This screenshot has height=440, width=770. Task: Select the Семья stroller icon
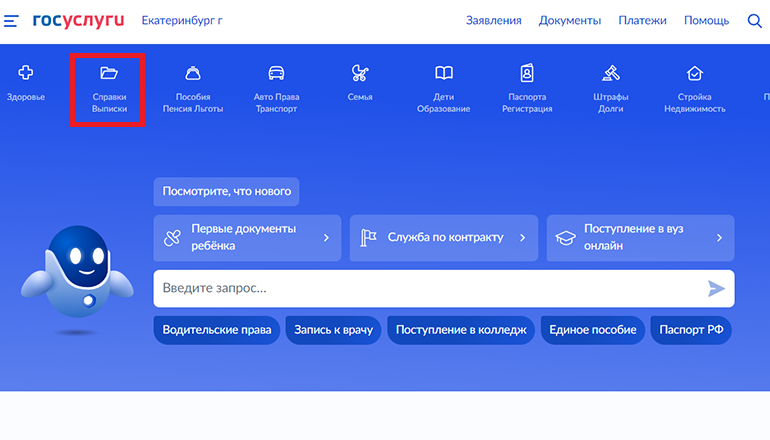tap(360, 74)
